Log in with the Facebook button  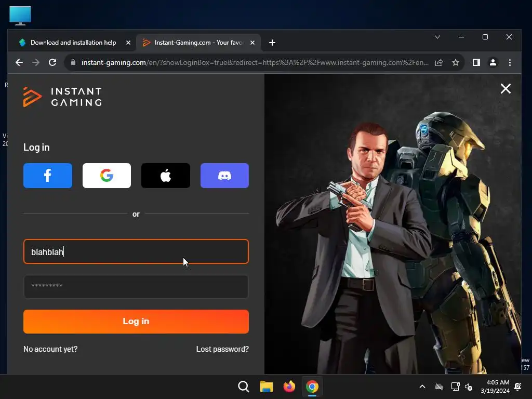click(47, 176)
